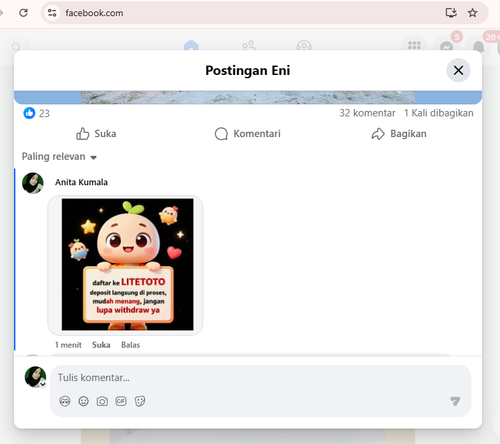Click the Bagikan button

click(399, 134)
